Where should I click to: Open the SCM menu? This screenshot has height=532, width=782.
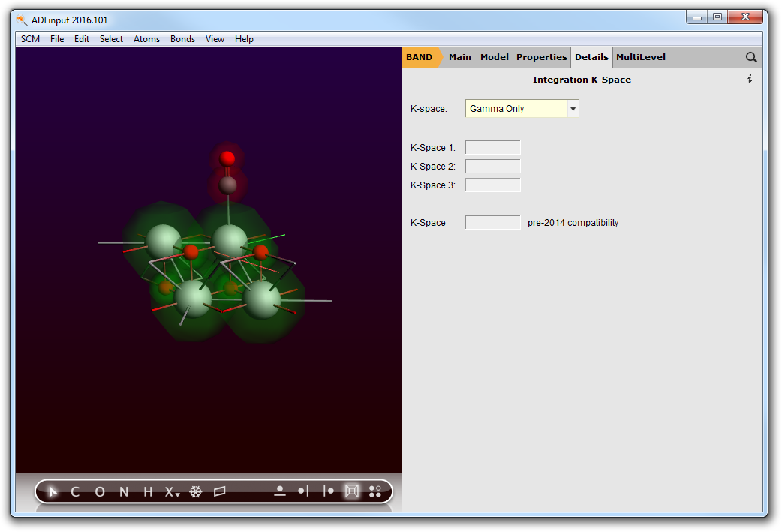pyautogui.click(x=31, y=39)
